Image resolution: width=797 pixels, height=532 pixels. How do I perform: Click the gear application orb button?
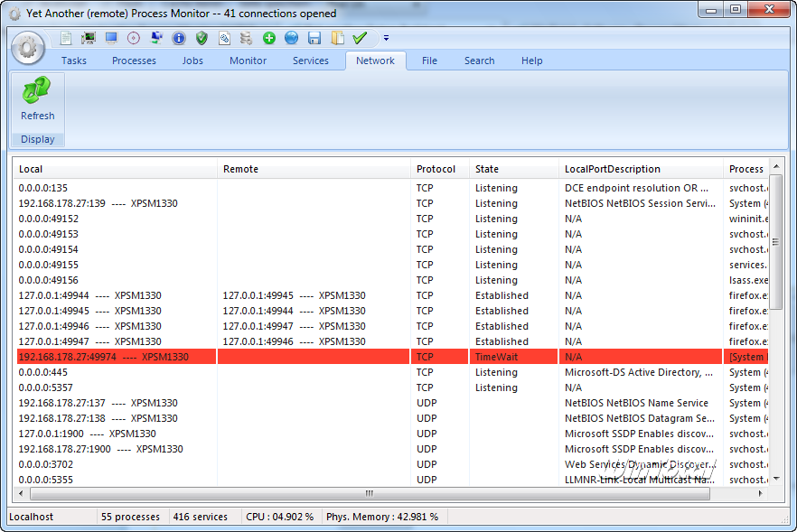click(x=28, y=47)
